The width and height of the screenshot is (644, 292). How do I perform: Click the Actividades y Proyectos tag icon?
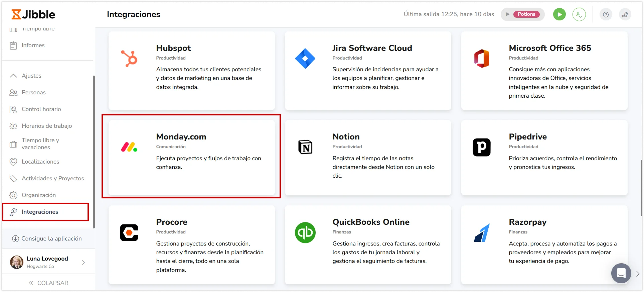[x=13, y=179]
